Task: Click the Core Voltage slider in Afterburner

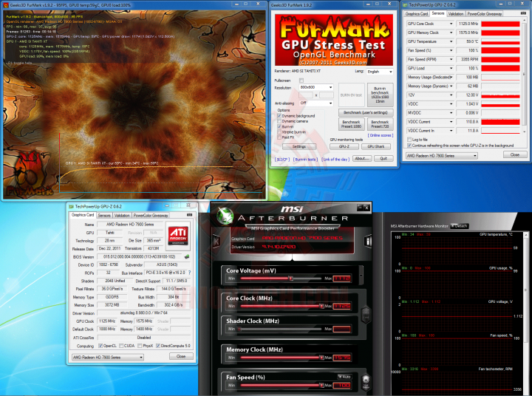Action: point(281,279)
